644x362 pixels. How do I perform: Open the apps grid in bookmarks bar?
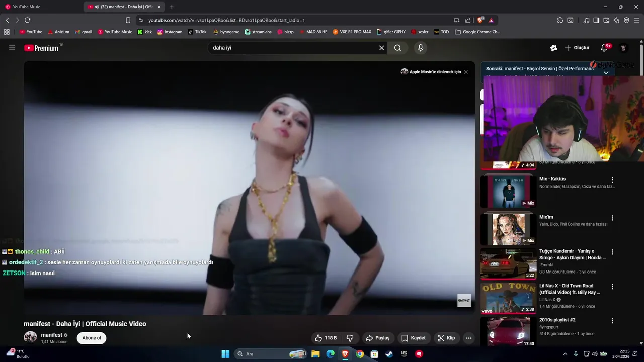click(x=7, y=32)
